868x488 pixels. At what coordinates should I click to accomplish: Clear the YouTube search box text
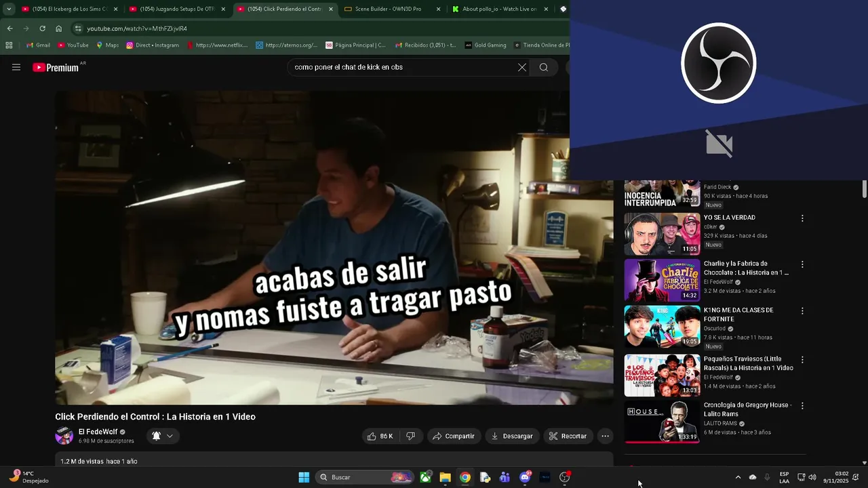[521, 67]
